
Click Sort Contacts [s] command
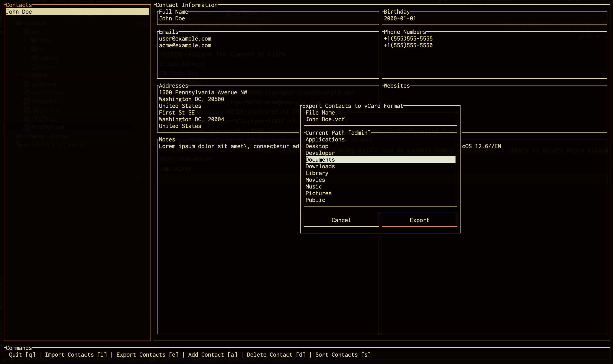point(343,355)
